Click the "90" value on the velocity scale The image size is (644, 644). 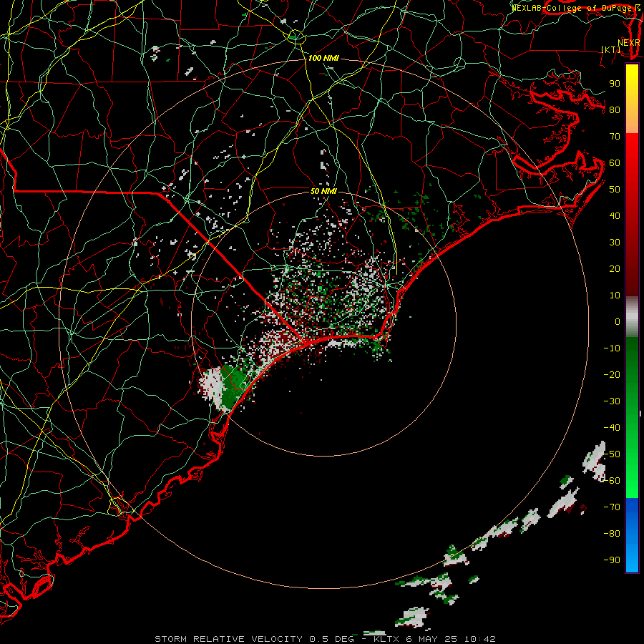pyautogui.click(x=615, y=84)
